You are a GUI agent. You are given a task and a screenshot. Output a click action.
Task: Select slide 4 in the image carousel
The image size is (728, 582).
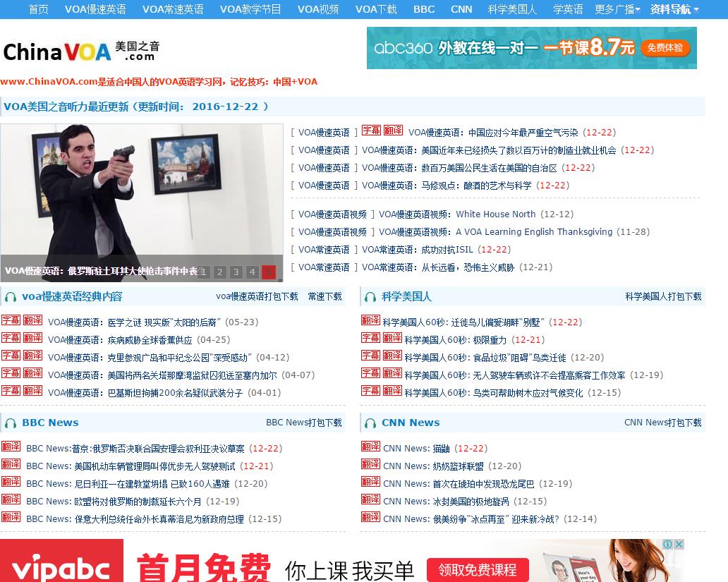252,272
